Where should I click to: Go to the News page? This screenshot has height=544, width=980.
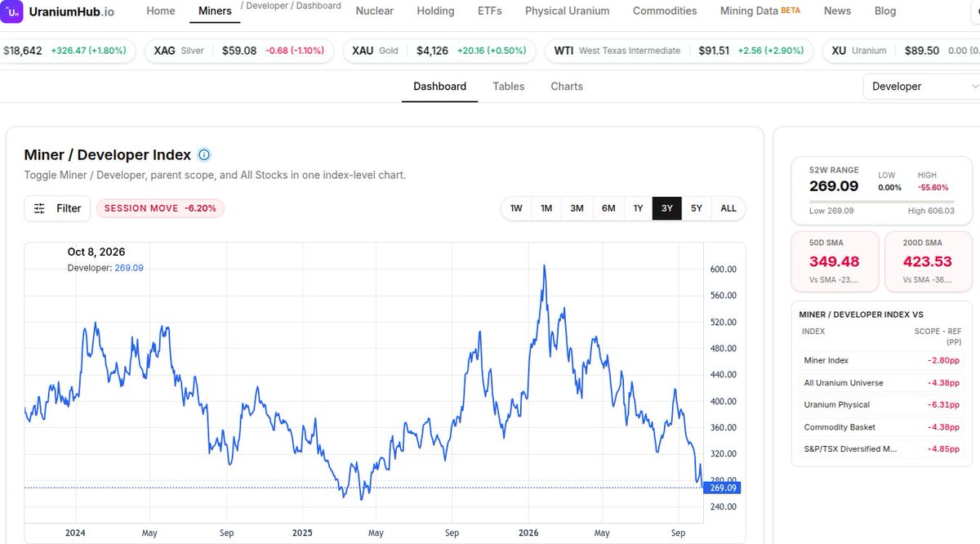click(837, 11)
